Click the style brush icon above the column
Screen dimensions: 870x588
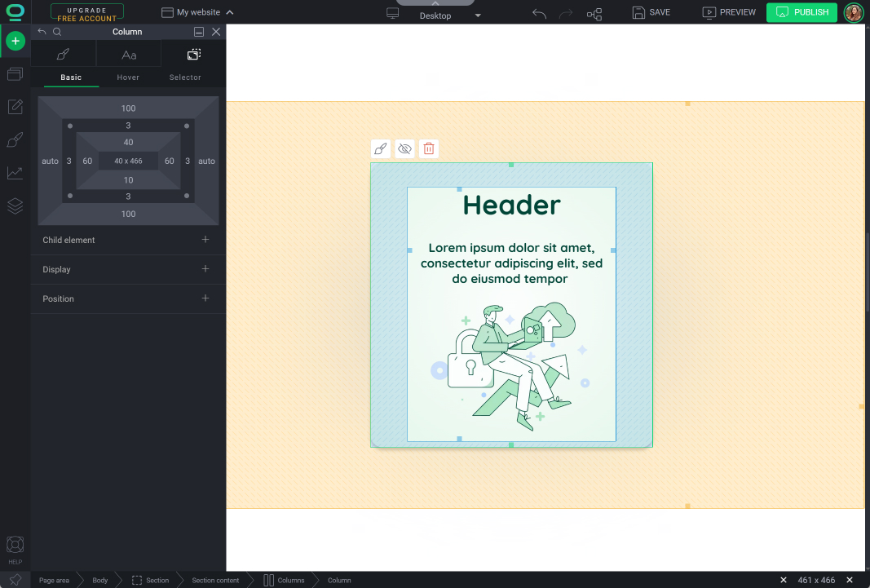(x=381, y=148)
